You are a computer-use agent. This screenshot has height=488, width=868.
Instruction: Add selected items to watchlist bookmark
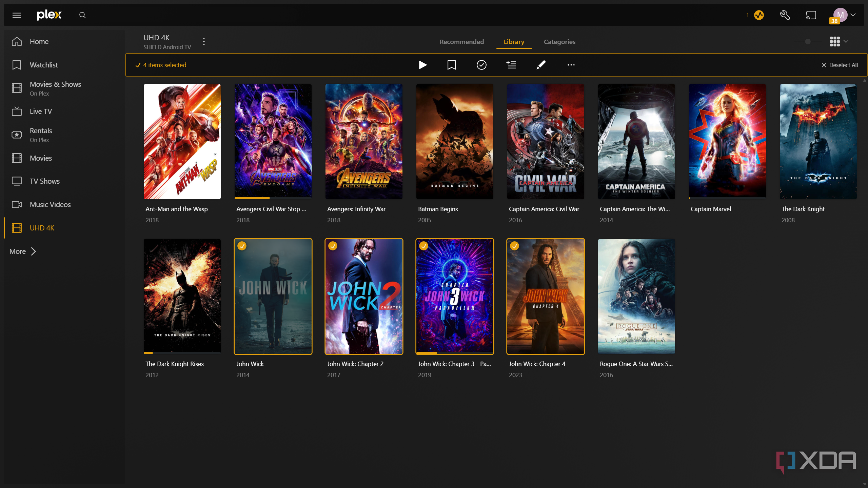point(452,65)
